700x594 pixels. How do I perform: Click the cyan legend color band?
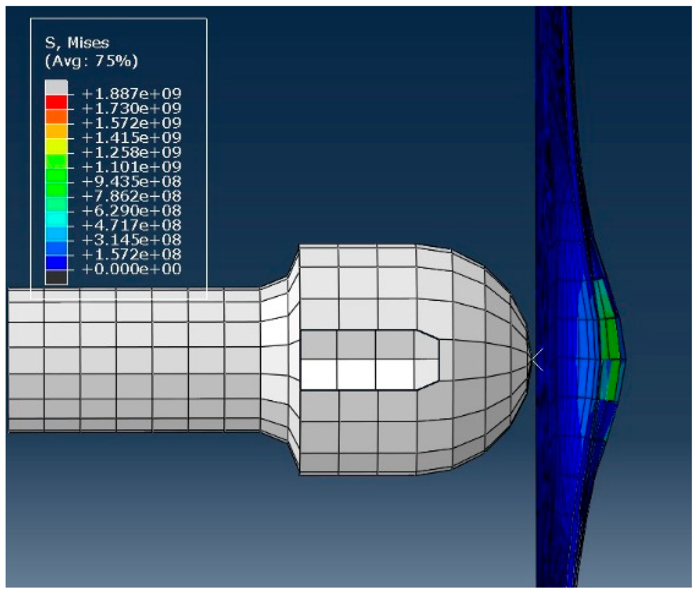point(56,219)
